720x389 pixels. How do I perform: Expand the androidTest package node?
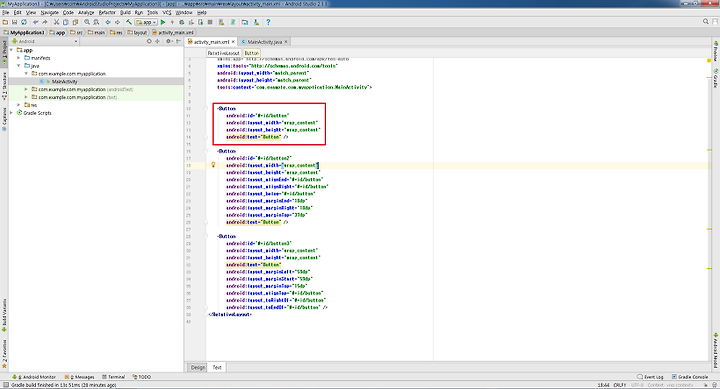(x=26, y=89)
